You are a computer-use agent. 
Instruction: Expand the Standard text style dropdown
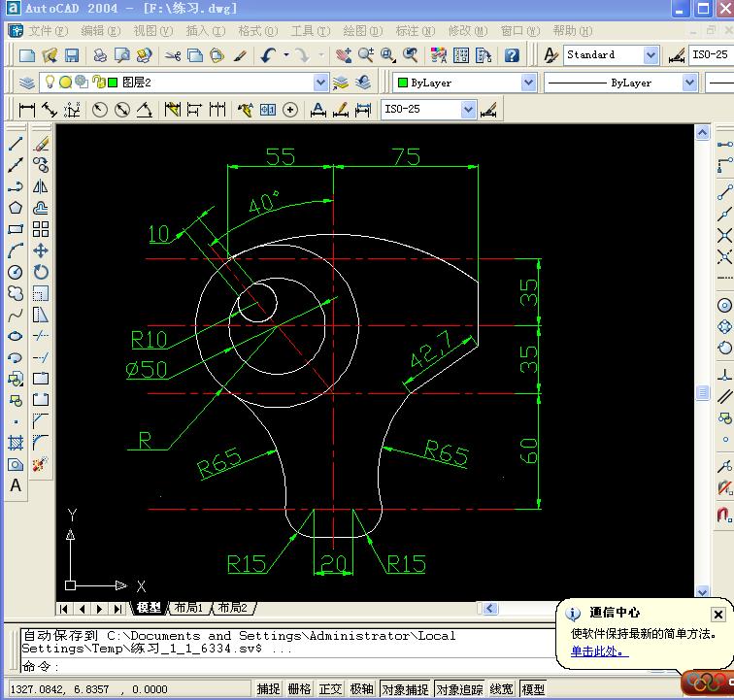(651, 55)
